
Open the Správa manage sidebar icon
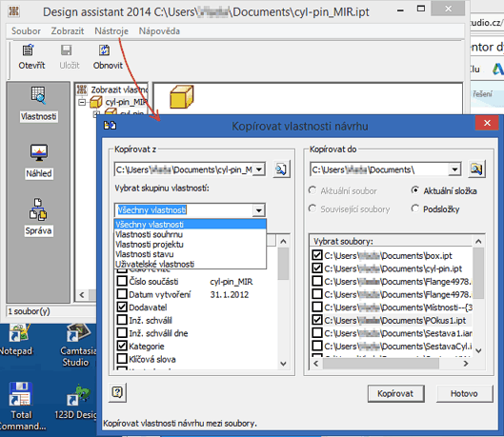coord(38,209)
